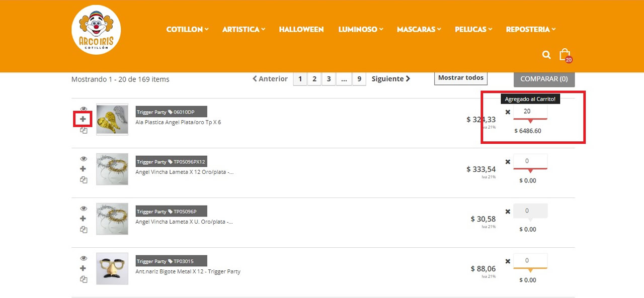Open Angel Vincha Lameta X U. thumbnail
The height and width of the screenshot is (298, 644).
pos(112,219)
